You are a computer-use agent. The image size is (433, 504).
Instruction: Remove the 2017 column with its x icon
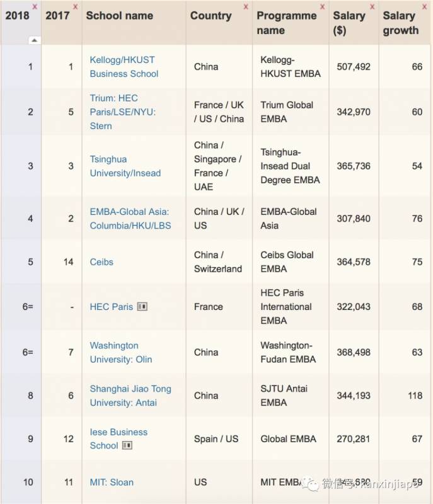click(x=76, y=7)
